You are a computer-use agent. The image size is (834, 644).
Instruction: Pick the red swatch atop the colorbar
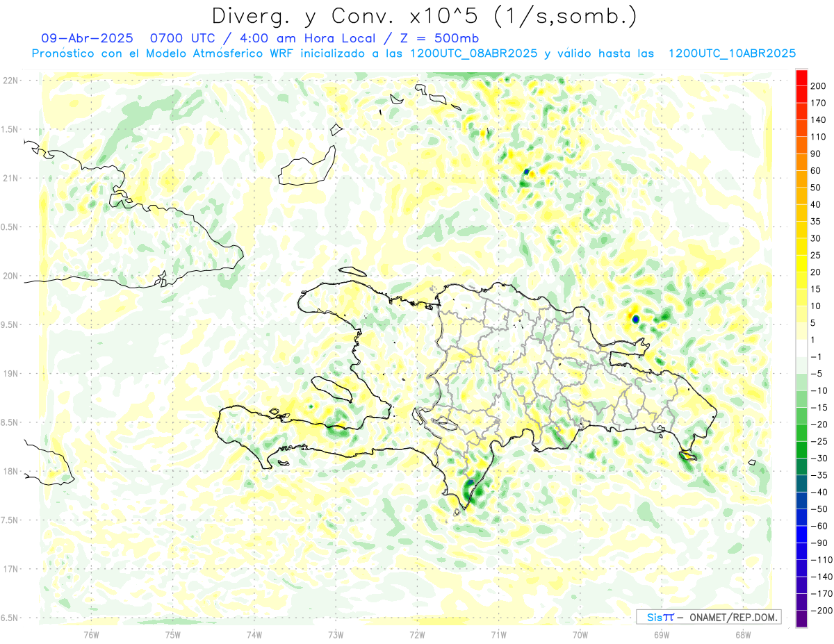click(801, 78)
